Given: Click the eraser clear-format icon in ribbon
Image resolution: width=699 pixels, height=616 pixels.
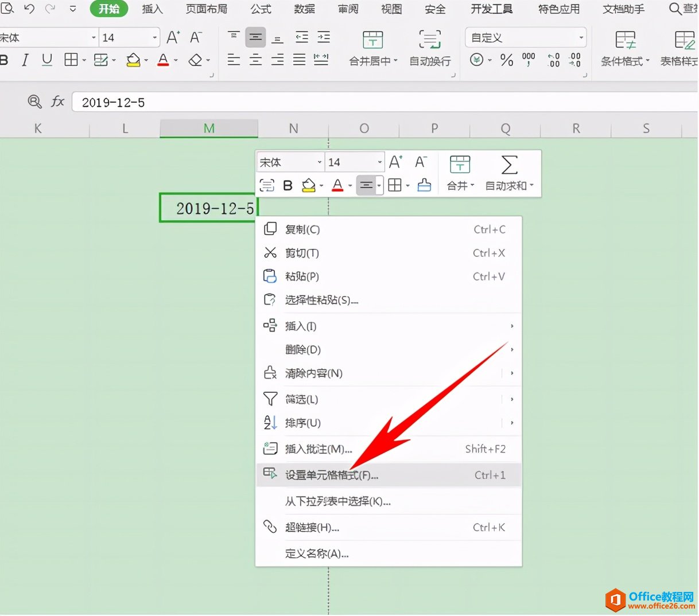Looking at the screenshot, I should click(196, 60).
